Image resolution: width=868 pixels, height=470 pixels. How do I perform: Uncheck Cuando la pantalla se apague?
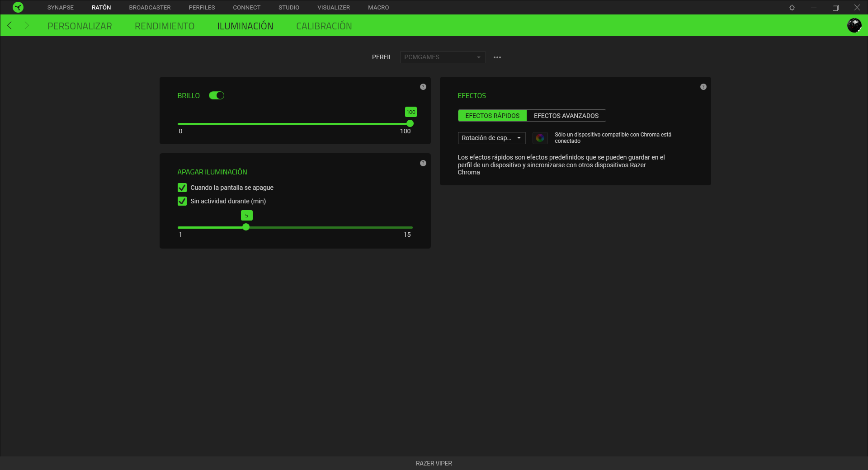pos(182,188)
